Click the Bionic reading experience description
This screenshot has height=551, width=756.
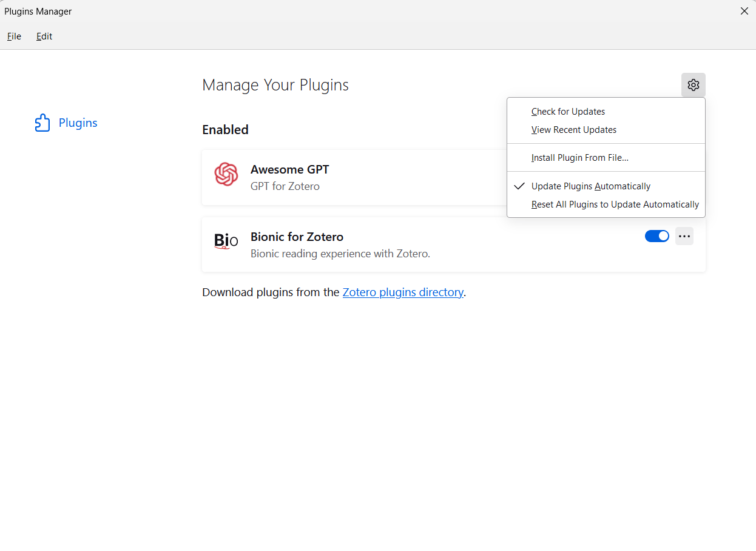pos(340,254)
